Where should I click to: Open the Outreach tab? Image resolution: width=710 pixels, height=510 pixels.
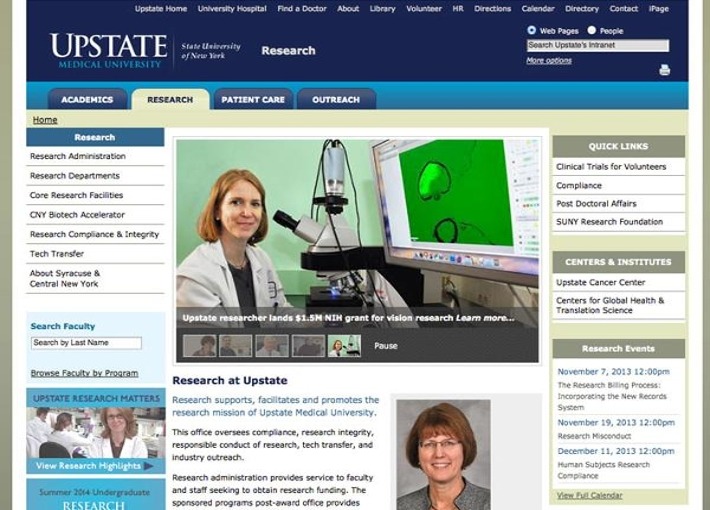click(x=336, y=99)
